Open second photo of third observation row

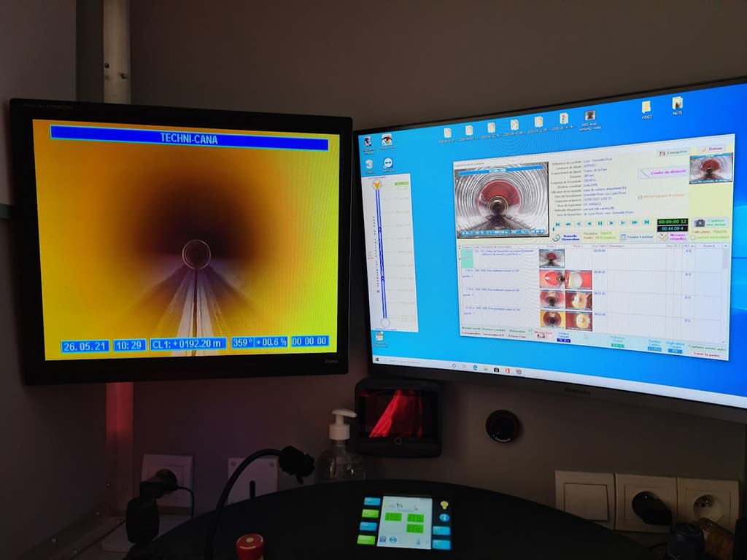[x=578, y=300]
